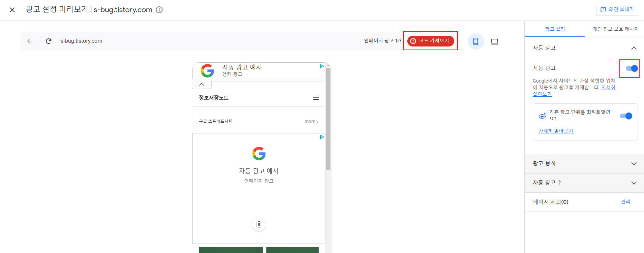644x253 pixels.
Task: Click the 코드 가져오기 button
Action: [x=431, y=41]
